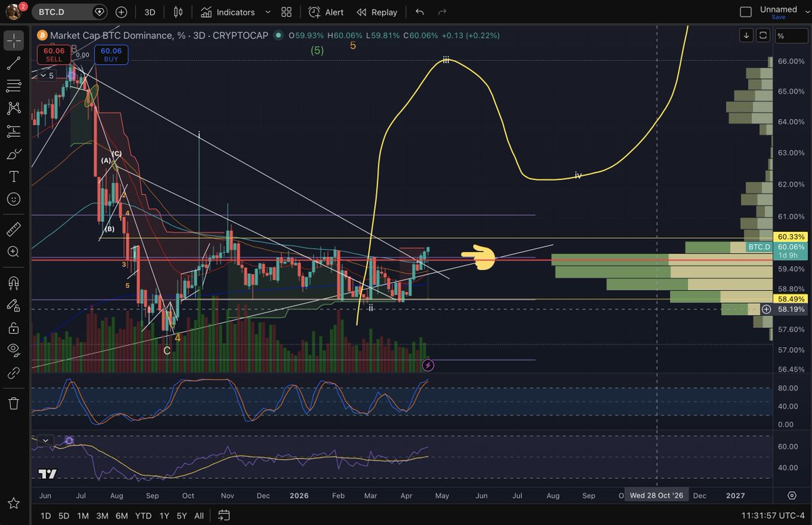Open the forecasting and measurement tools

[14, 131]
